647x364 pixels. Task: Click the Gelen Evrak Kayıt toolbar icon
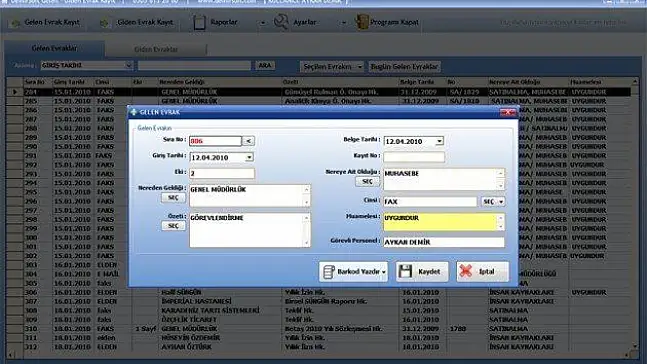tap(16, 23)
